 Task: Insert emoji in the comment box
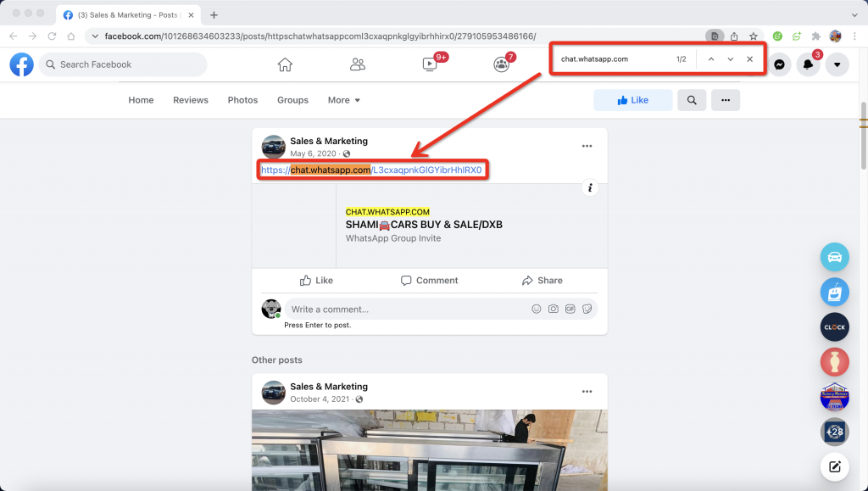tap(536, 309)
